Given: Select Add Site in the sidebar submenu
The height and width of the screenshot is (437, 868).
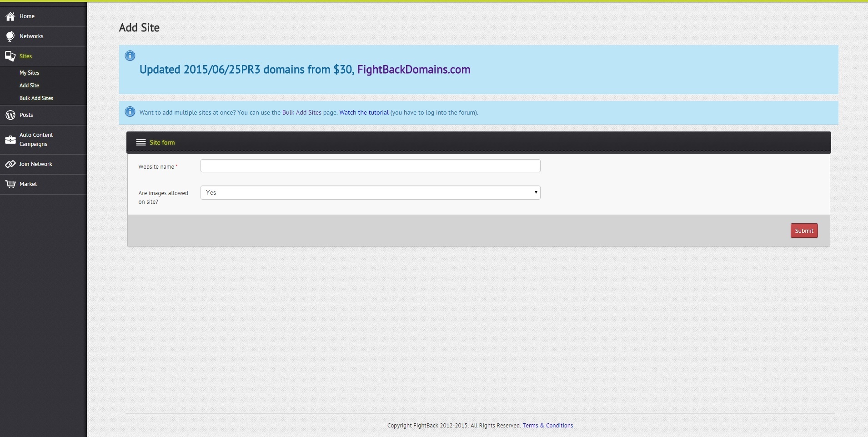Looking at the screenshot, I should [29, 85].
